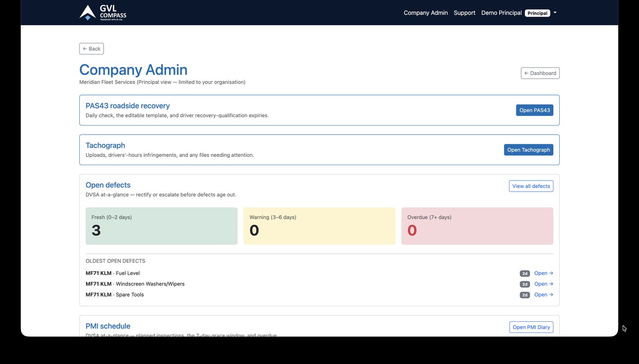Click the OLDEST OPEN DEFECTS label

tap(115, 261)
